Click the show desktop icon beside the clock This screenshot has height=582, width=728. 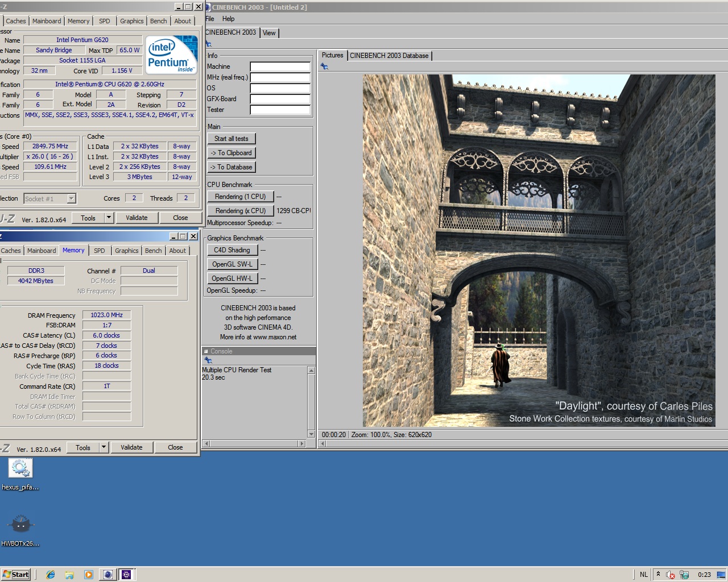(x=721, y=574)
